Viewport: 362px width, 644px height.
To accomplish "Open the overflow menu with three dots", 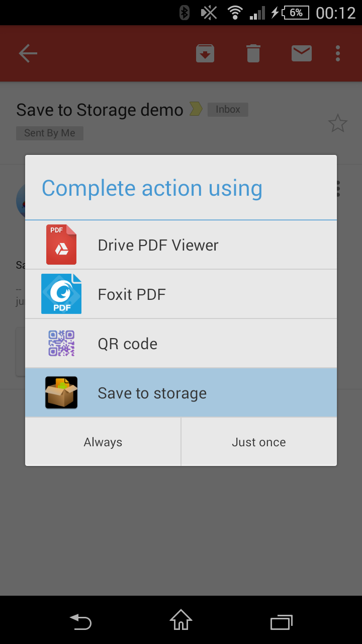I will point(337,53).
